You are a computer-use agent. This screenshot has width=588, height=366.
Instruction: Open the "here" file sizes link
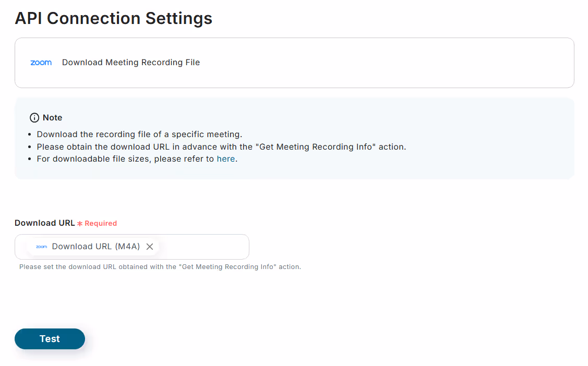(226, 159)
